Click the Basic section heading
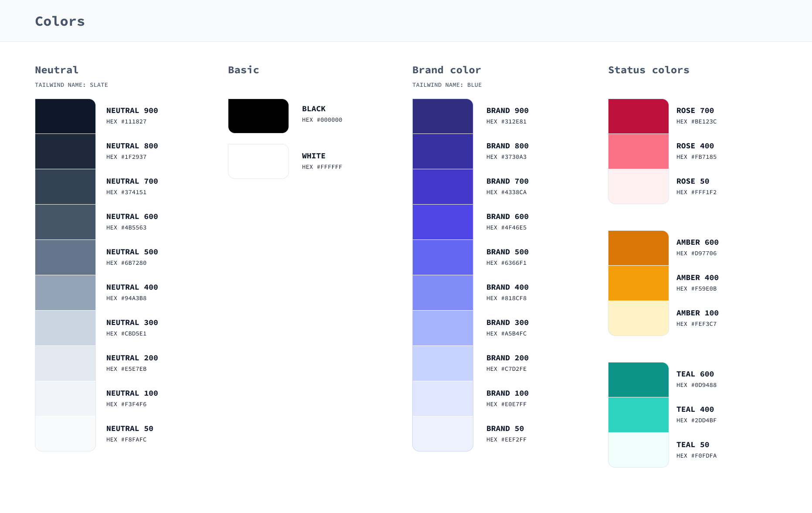 pos(244,70)
